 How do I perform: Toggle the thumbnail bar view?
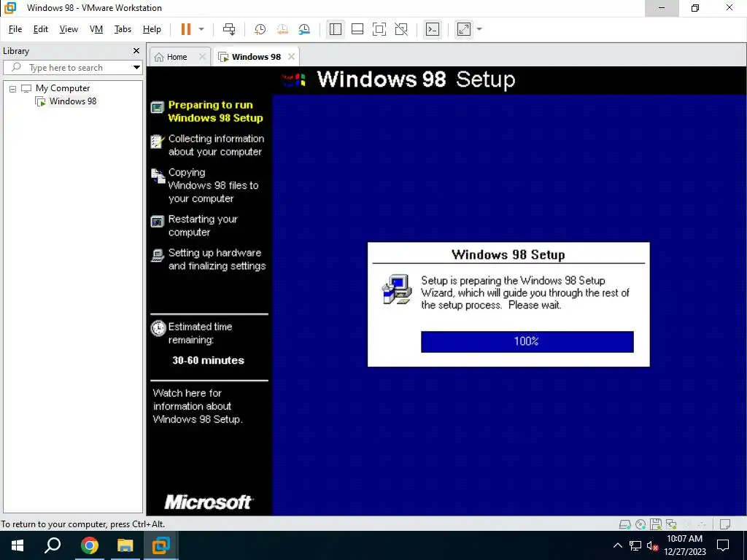[357, 29]
